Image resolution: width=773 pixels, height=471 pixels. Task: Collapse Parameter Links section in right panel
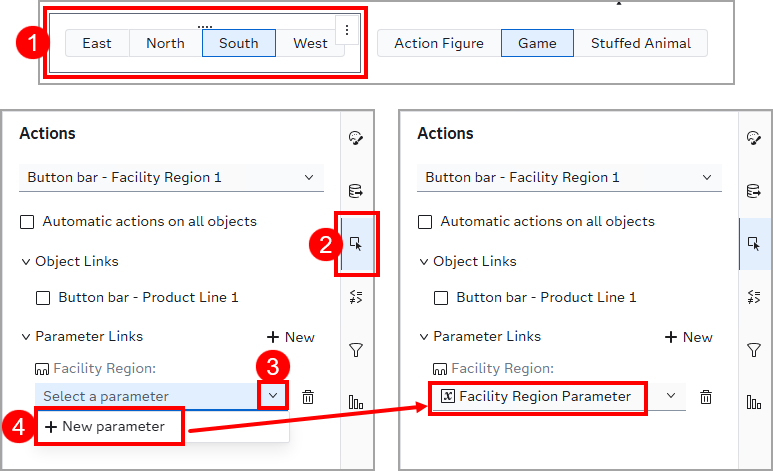click(424, 337)
